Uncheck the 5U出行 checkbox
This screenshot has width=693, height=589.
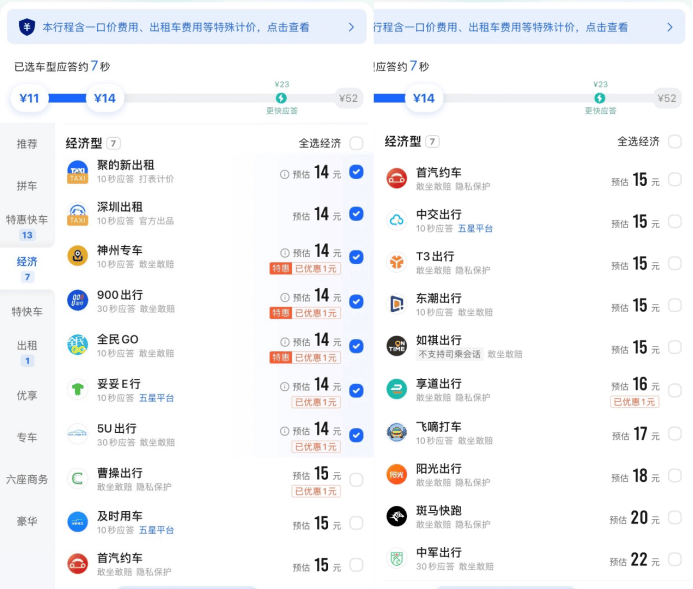pos(356,436)
